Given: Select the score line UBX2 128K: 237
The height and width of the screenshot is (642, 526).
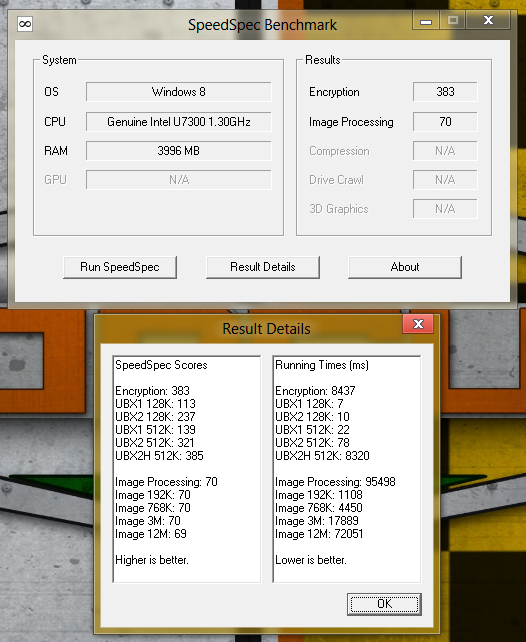Looking at the screenshot, I should coord(155,417).
